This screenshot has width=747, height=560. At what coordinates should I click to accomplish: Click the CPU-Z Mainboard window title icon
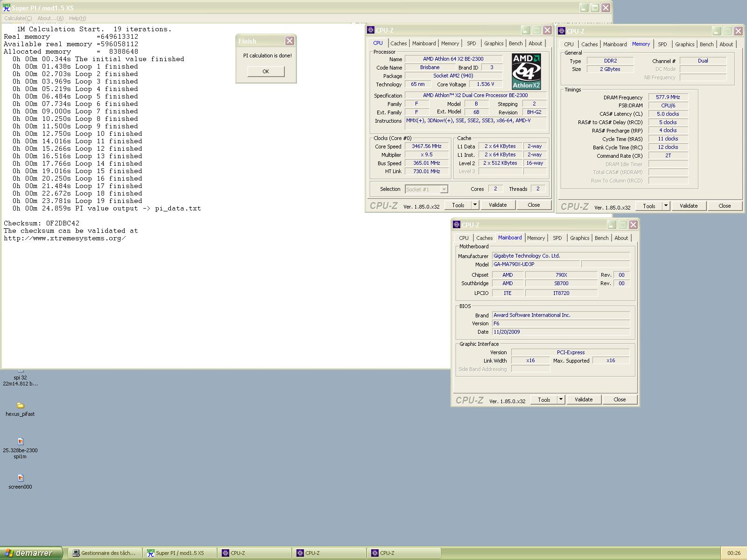click(x=457, y=225)
